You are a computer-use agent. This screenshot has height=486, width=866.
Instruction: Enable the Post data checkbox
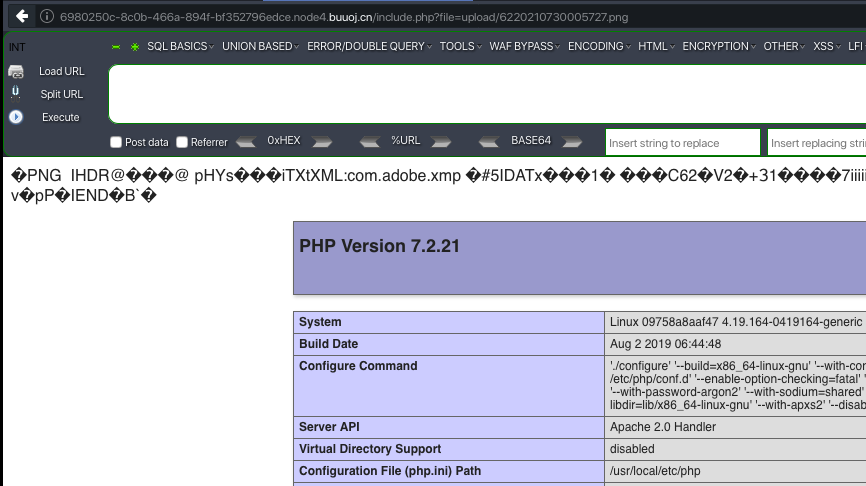[115, 142]
